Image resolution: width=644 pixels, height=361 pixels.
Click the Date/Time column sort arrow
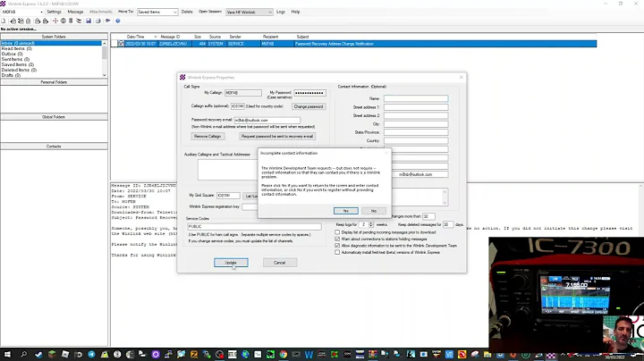pos(156,37)
